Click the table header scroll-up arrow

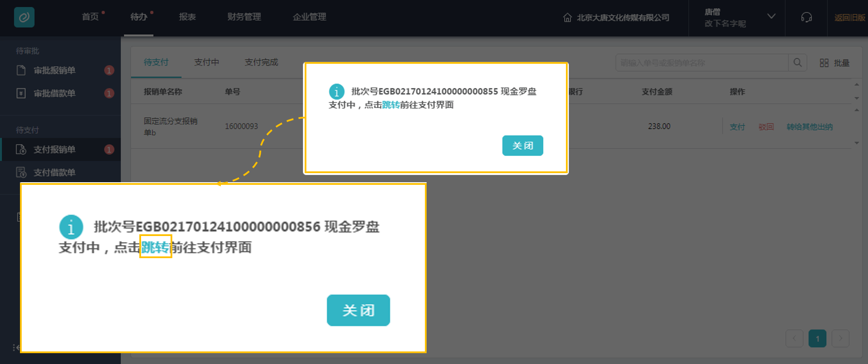(x=857, y=84)
